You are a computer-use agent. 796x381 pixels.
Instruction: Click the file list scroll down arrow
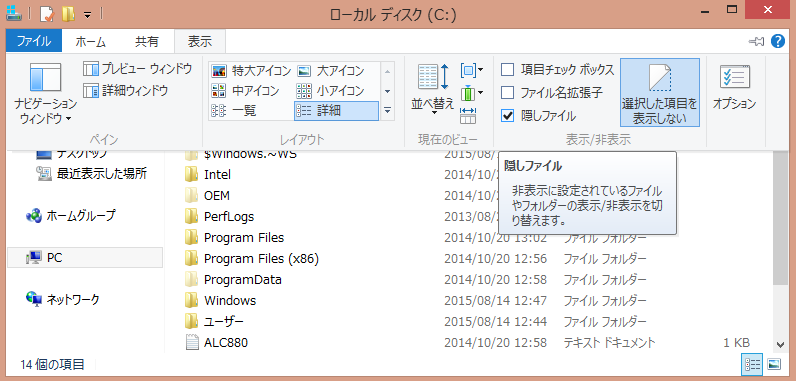(x=781, y=344)
